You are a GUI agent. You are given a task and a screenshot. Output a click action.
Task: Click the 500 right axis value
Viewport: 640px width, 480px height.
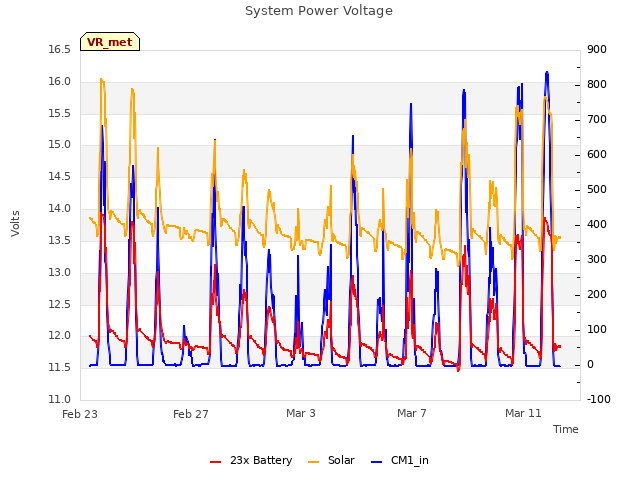[x=597, y=190]
